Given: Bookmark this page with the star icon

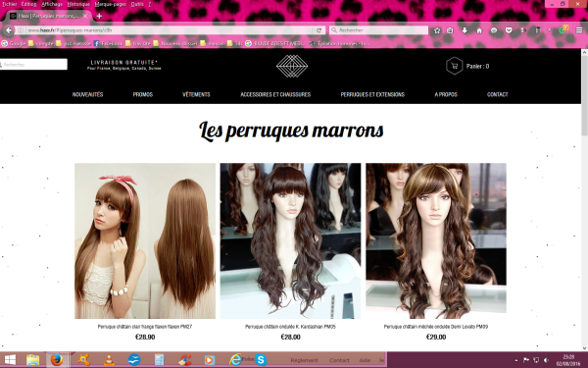Looking at the screenshot, I should (437, 30).
